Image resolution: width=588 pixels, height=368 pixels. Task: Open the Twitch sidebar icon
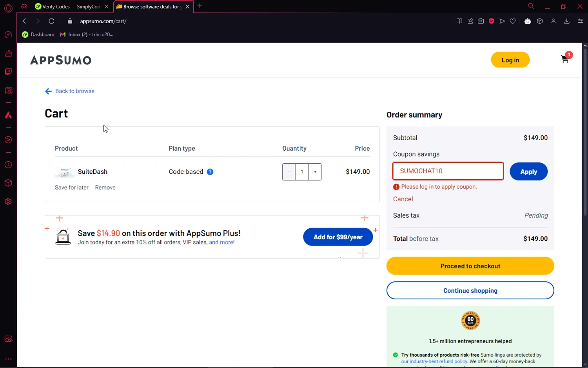click(8, 72)
